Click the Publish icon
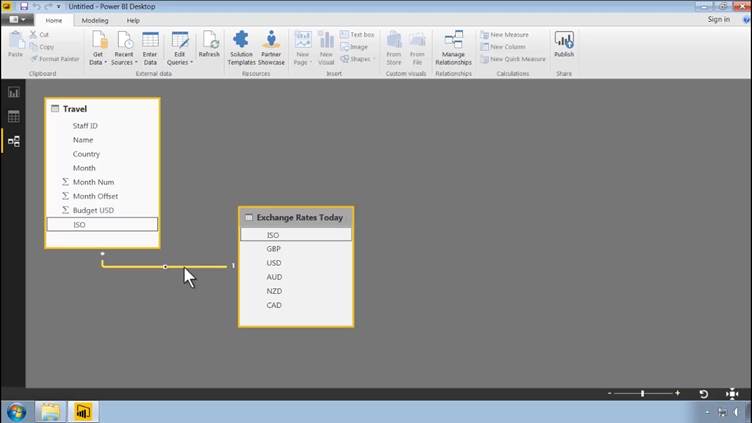 coord(564,44)
